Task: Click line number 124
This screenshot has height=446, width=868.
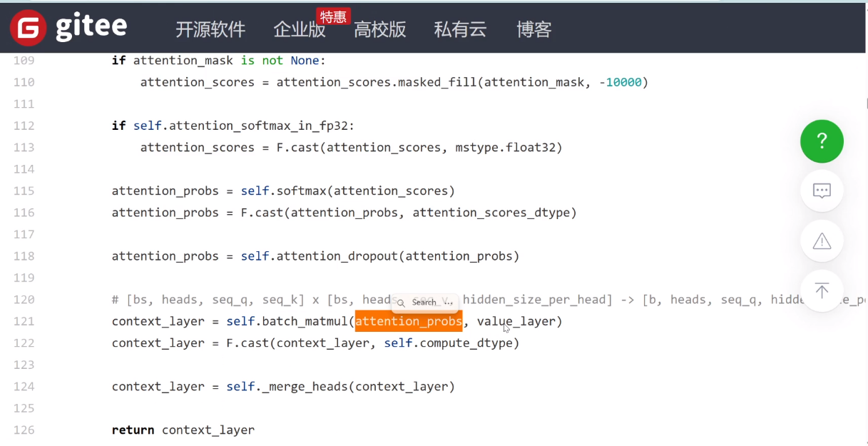Action: pos(24,387)
